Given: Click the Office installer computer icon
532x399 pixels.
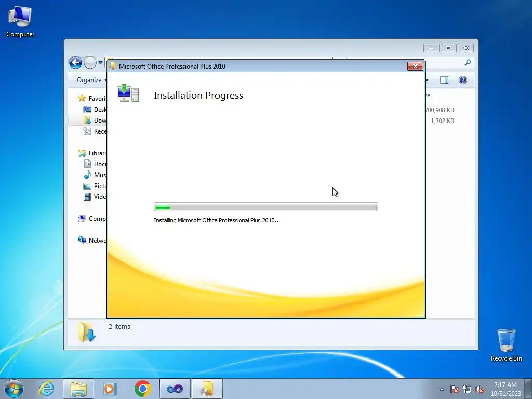Looking at the screenshot, I should pos(128,93).
